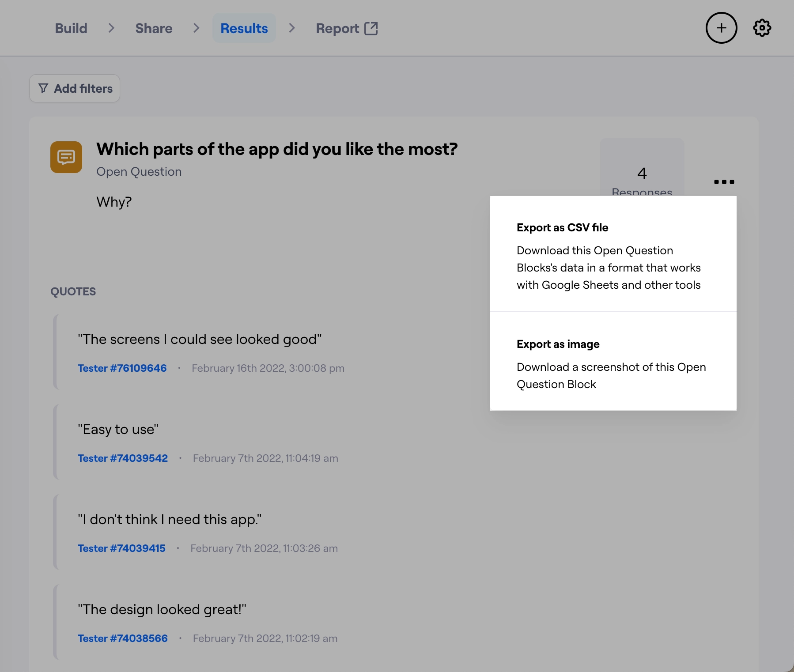
Task: Click the 4 Responses counter
Action: point(642,168)
